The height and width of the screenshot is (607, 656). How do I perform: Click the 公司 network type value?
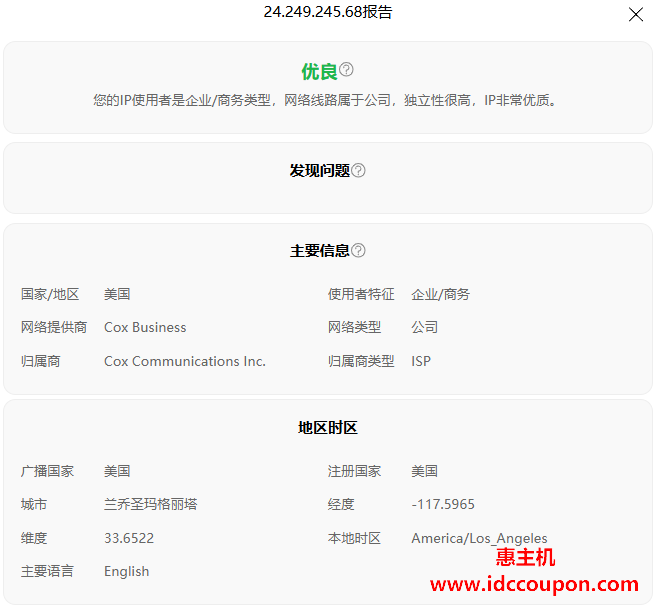point(424,327)
